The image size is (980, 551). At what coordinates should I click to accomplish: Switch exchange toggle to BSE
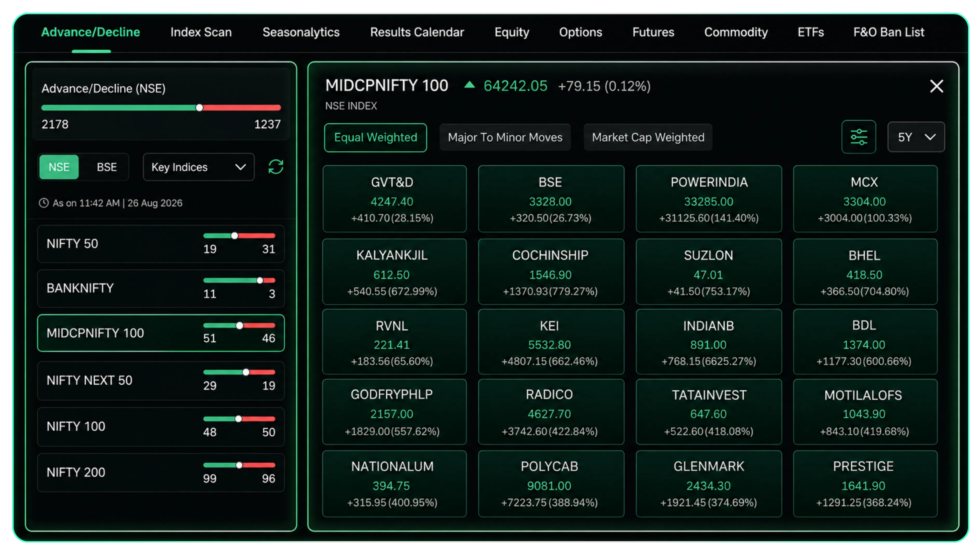pyautogui.click(x=107, y=167)
